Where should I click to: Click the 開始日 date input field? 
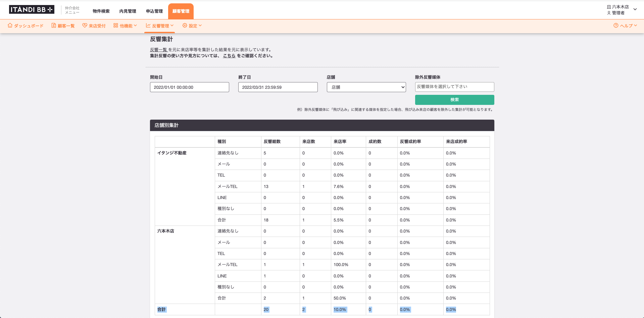(189, 87)
